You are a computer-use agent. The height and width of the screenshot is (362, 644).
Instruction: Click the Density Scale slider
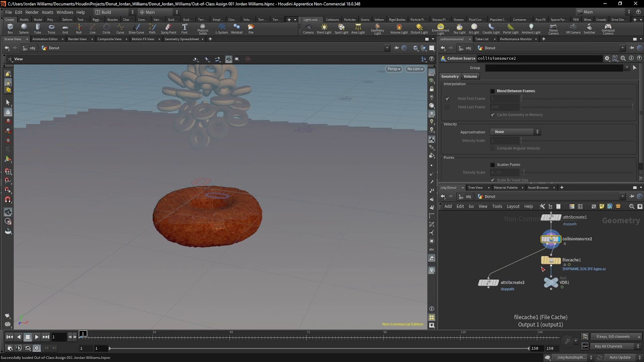coord(579,172)
